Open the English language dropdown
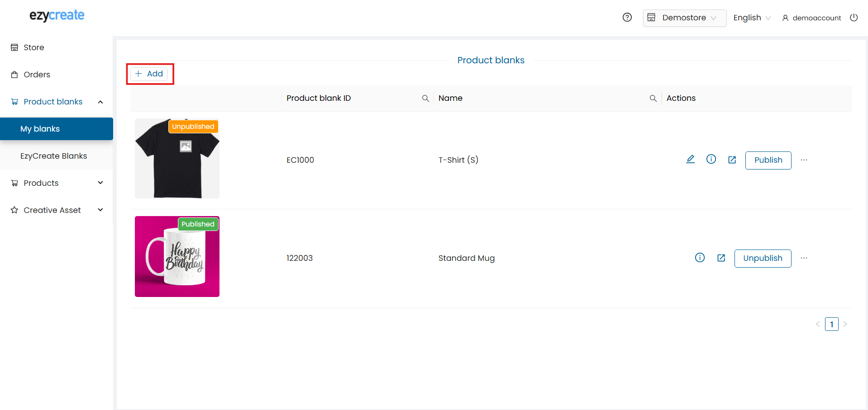Viewport: 868px width, 410px height. tap(752, 18)
